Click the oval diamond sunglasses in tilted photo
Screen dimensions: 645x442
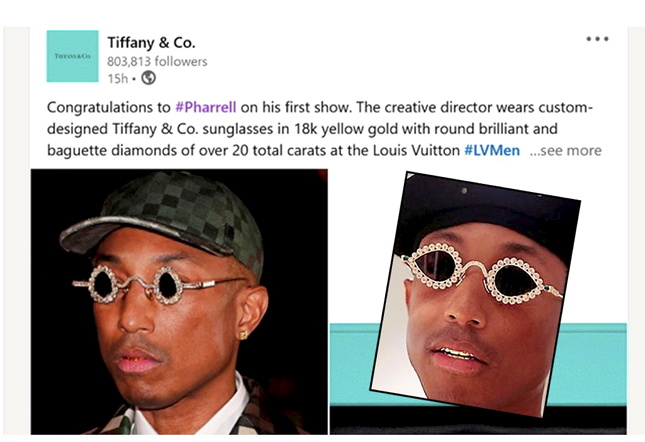tap(481, 273)
